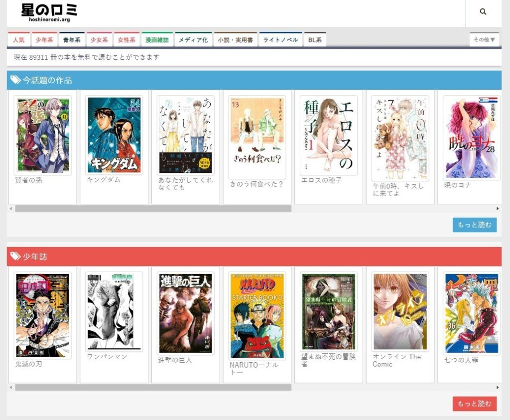Screen dimensions: 510x420
Task: Open キングダム cover thumbnail
Action: point(114,135)
